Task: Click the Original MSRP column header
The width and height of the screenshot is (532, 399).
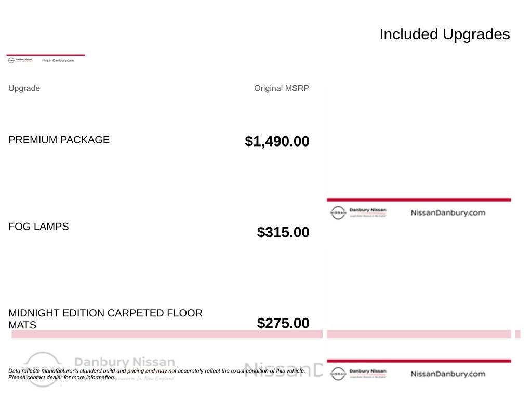Action: [281, 88]
